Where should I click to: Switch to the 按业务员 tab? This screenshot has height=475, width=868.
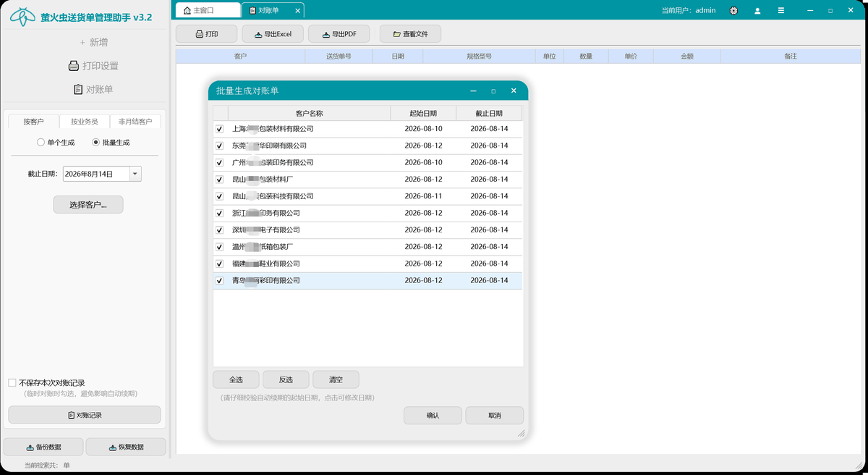click(x=85, y=122)
